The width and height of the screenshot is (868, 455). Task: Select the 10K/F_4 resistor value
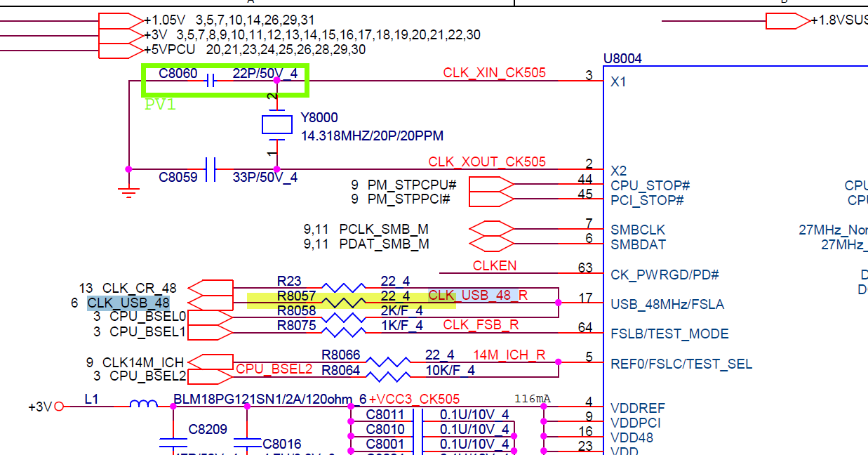pyautogui.click(x=450, y=370)
